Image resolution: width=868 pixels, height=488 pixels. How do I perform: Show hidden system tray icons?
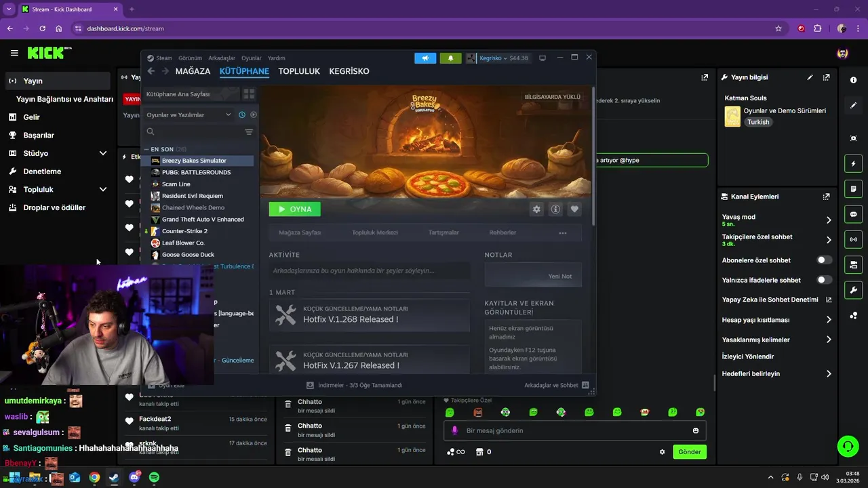770,477
